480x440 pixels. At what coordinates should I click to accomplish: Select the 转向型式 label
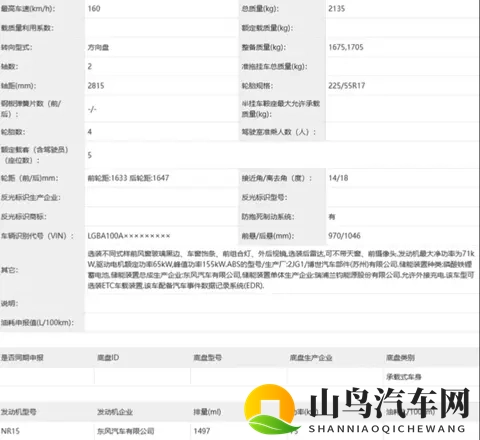(x=17, y=47)
